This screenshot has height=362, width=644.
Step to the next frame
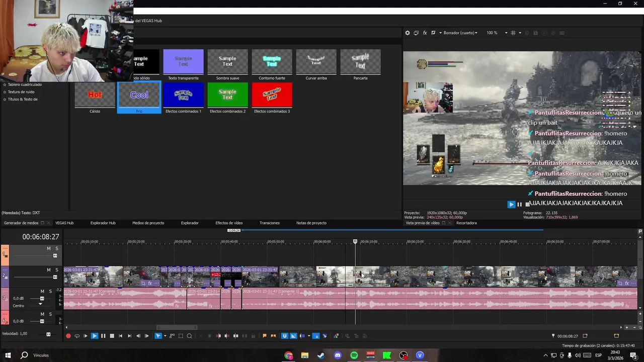(146, 336)
